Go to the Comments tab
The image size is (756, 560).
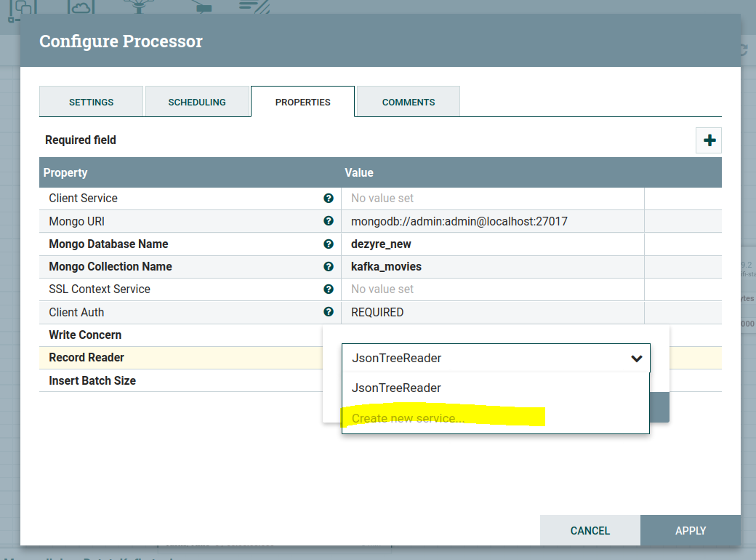(409, 103)
